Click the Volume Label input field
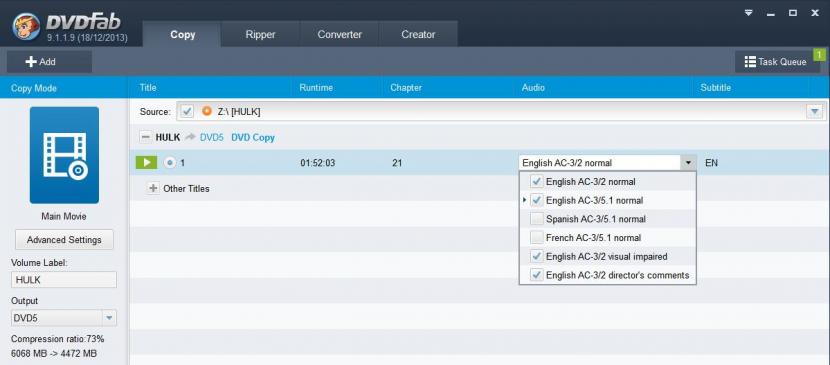Image resolution: width=830 pixels, height=365 pixels. (x=64, y=280)
